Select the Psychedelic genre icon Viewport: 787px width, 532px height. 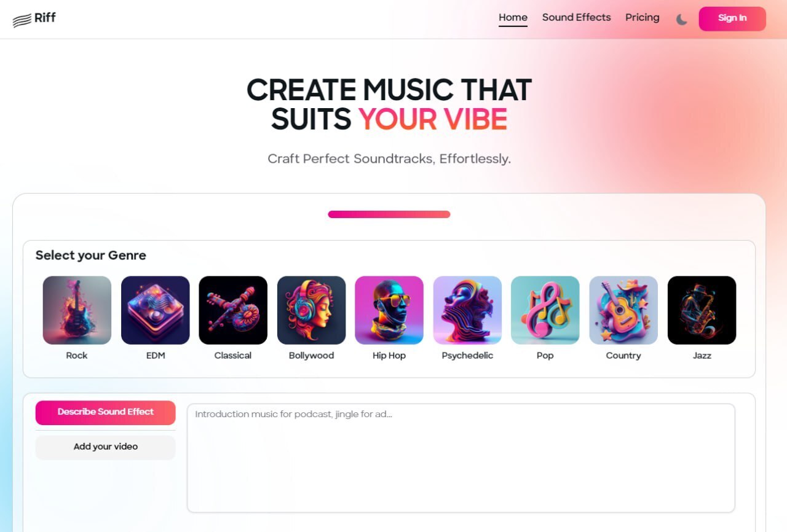tap(467, 310)
